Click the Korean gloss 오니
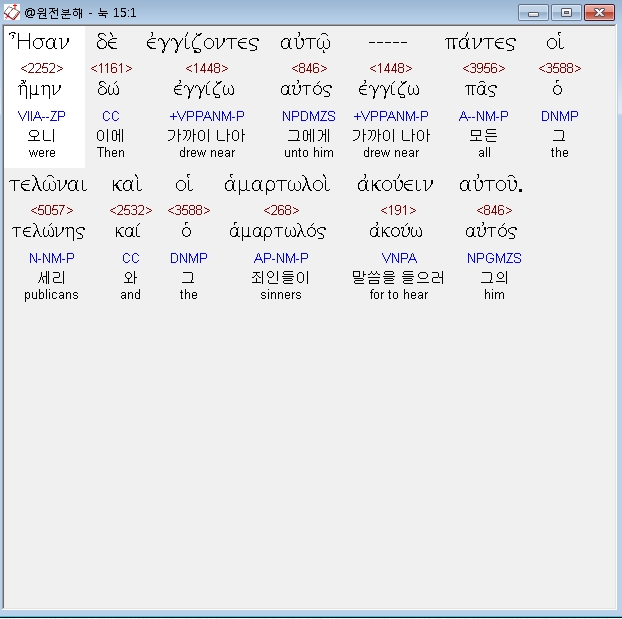This screenshot has height=619, width=622. pyautogui.click(x=42, y=136)
